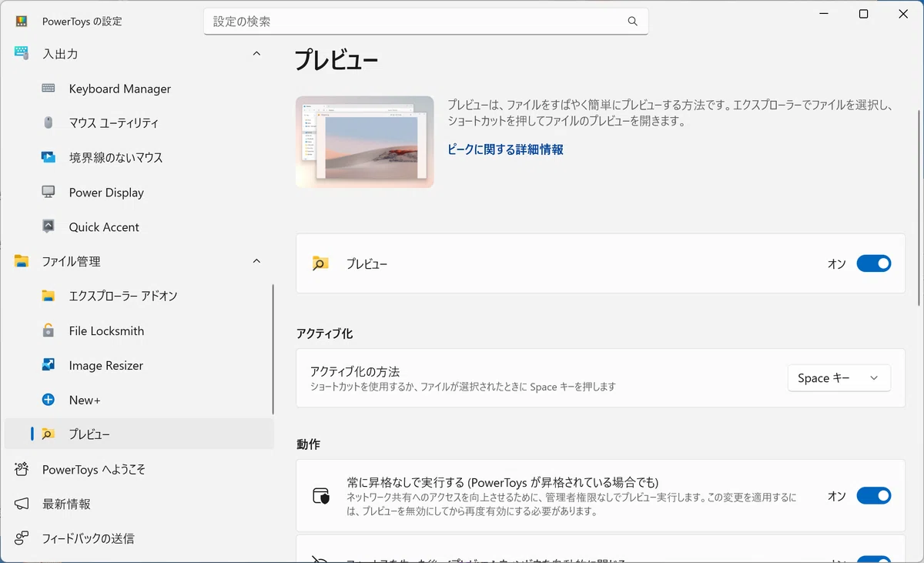The image size is (924, 563).
Task: Click the shield icon beside 常に昇格なしで実行する
Action: pyautogui.click(x=321, y=496)
